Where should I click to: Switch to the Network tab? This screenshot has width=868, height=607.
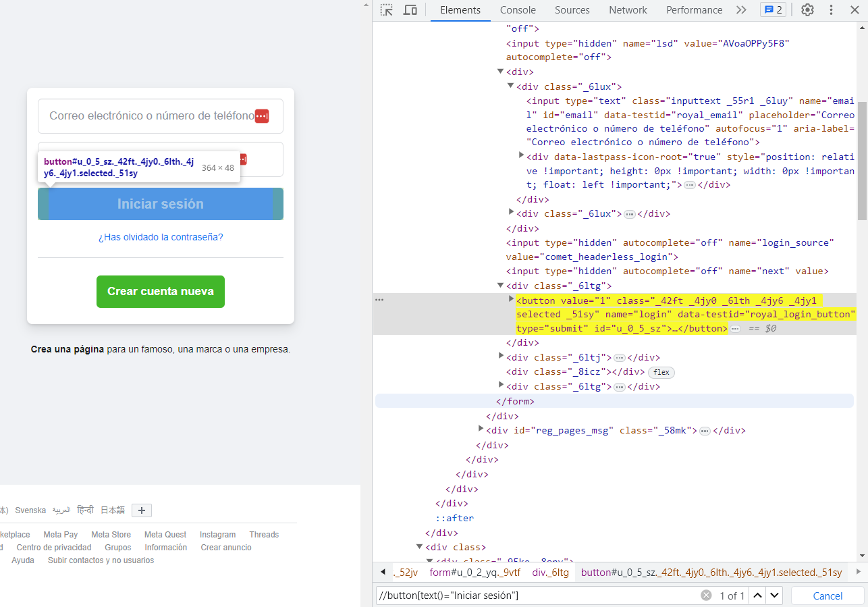point(628,9)
